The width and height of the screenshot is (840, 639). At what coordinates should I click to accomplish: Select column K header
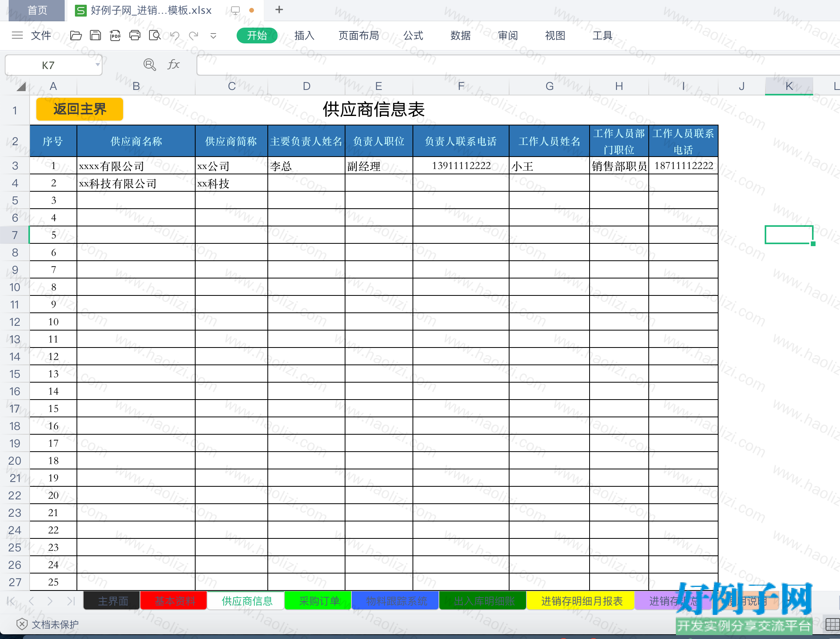coord(789,86)
